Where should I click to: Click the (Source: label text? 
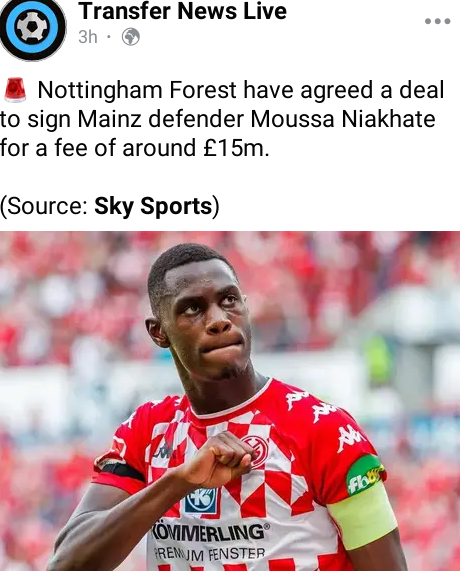tap(44, 206)
